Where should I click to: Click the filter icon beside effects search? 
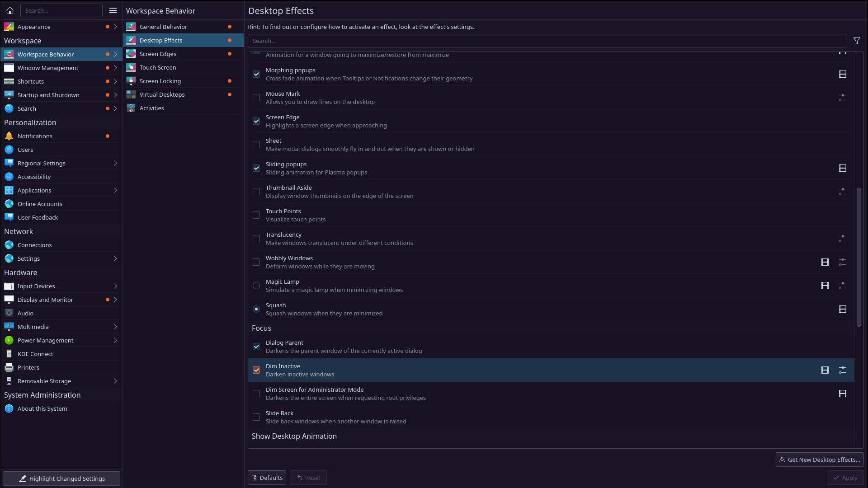[x=856, y=41]
